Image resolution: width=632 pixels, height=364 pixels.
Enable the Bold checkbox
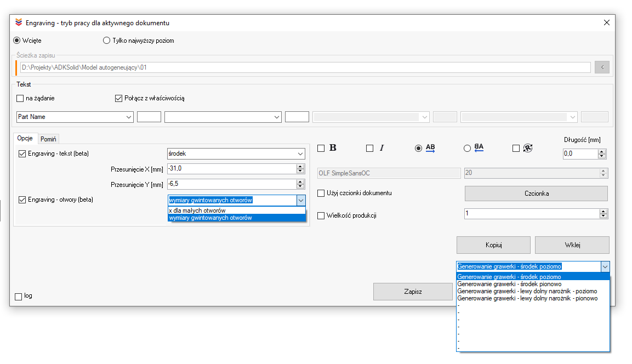(321, 149)
